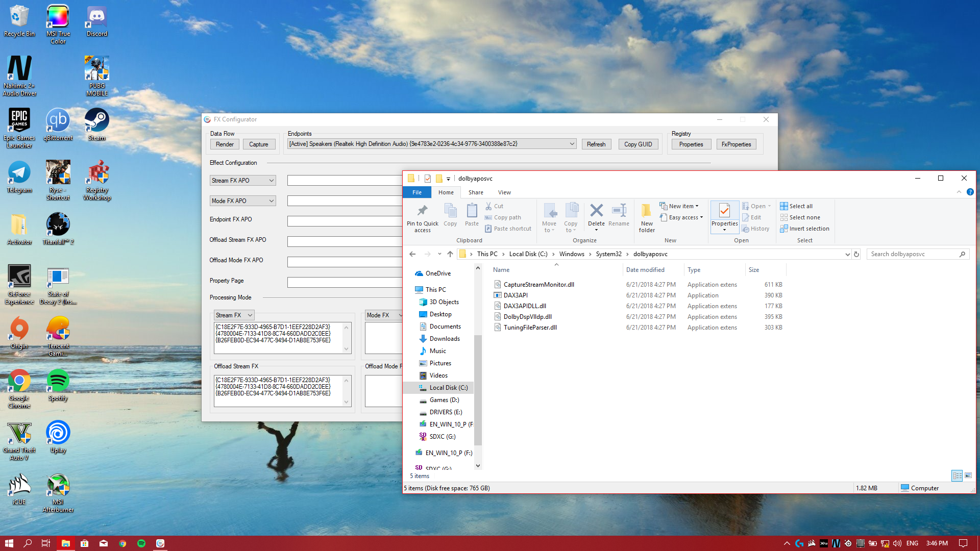Open Discord desktop shortcut

tap(96, 21)
